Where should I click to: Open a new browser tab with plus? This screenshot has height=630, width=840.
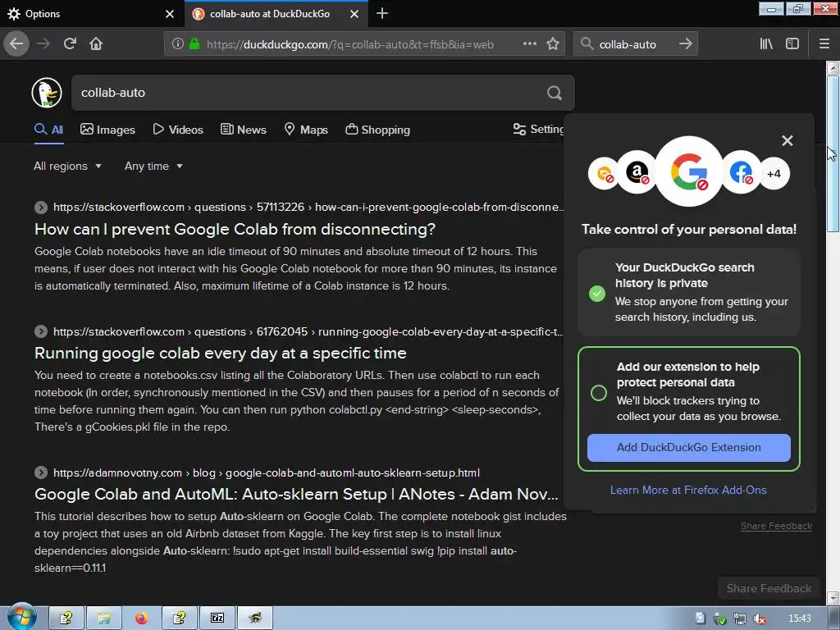pyautogui.click(x=382, y=13)
